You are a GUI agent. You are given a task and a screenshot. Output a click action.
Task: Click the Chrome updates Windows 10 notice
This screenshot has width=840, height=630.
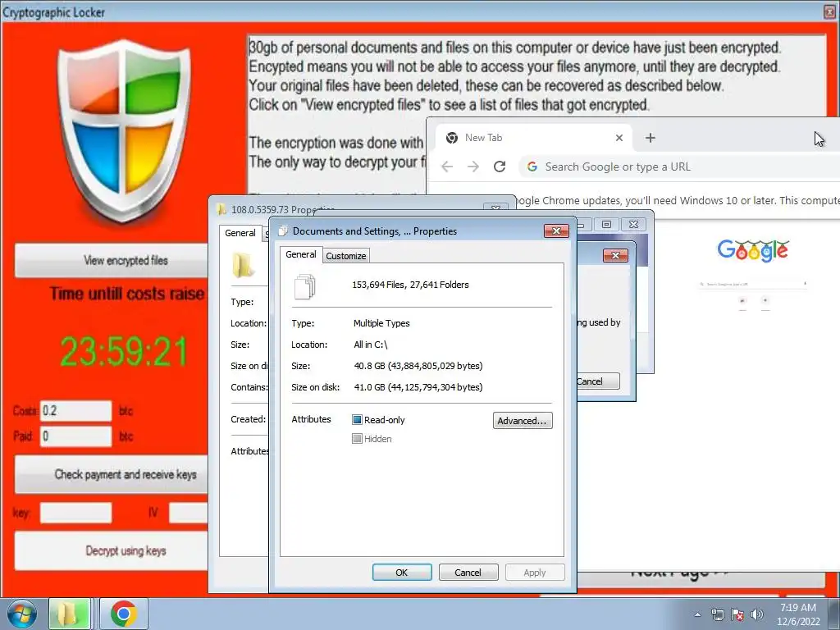click(678, 200)
